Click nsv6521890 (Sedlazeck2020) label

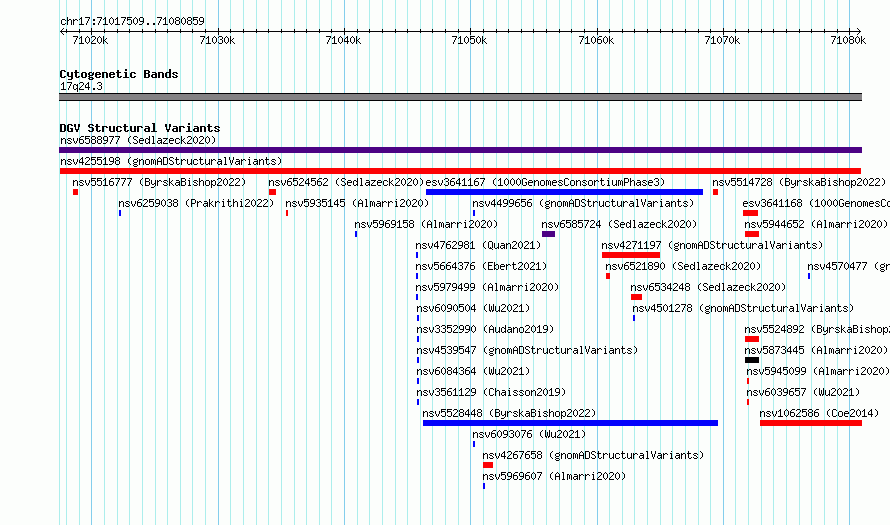(683, 266)
